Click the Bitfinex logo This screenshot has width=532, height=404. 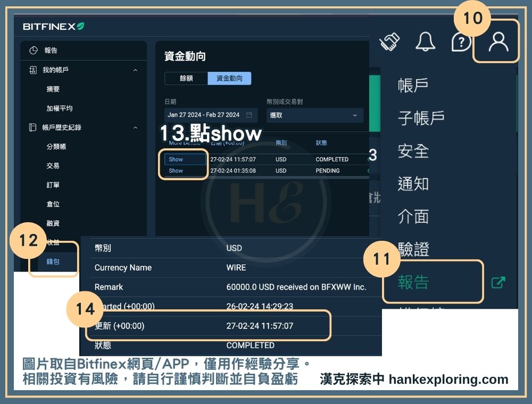coord(54,27)
